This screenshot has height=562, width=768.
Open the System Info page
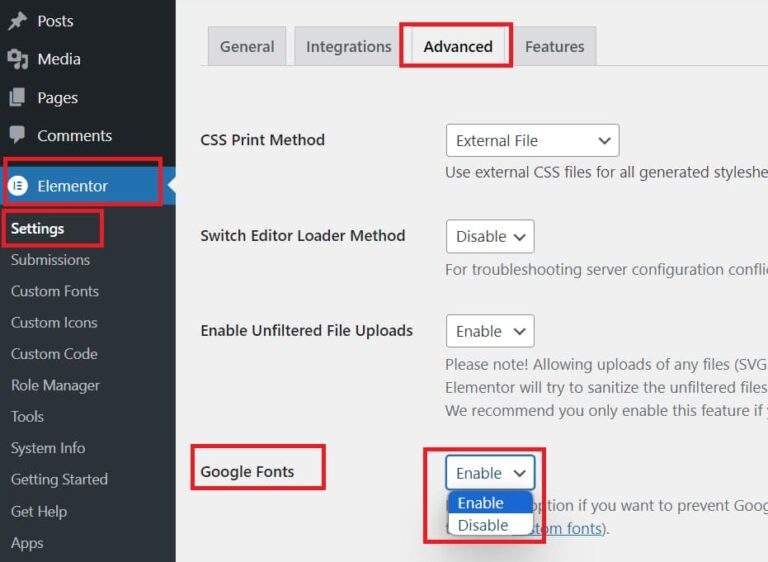[x=48, y=448]
